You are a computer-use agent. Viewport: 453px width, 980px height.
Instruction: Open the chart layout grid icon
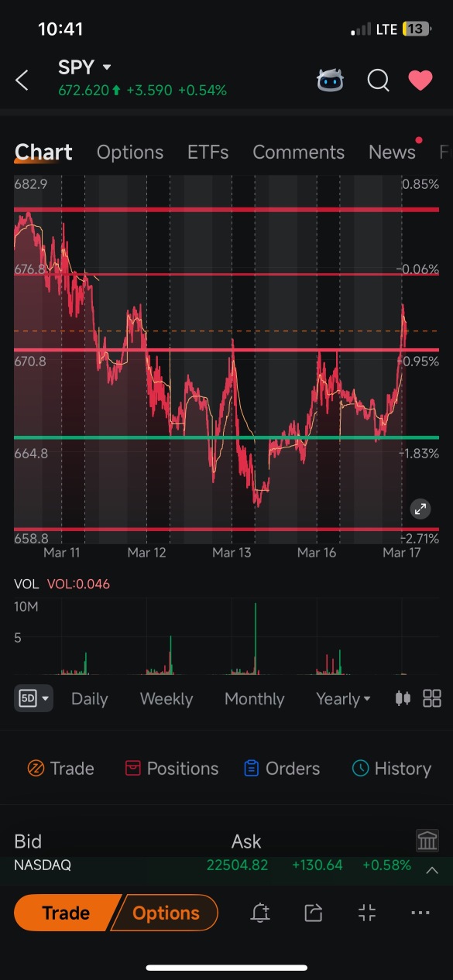[432, 698]
